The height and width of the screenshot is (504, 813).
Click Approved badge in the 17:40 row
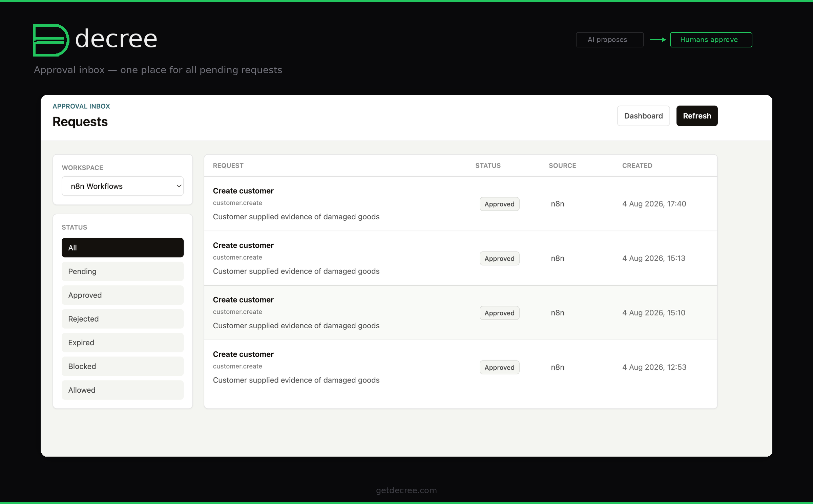[x=499, y=204]
